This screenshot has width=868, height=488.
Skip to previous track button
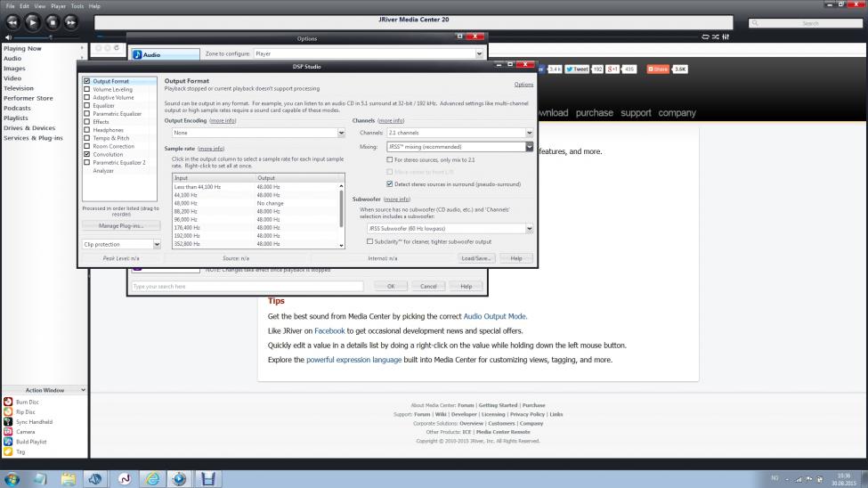12,22
